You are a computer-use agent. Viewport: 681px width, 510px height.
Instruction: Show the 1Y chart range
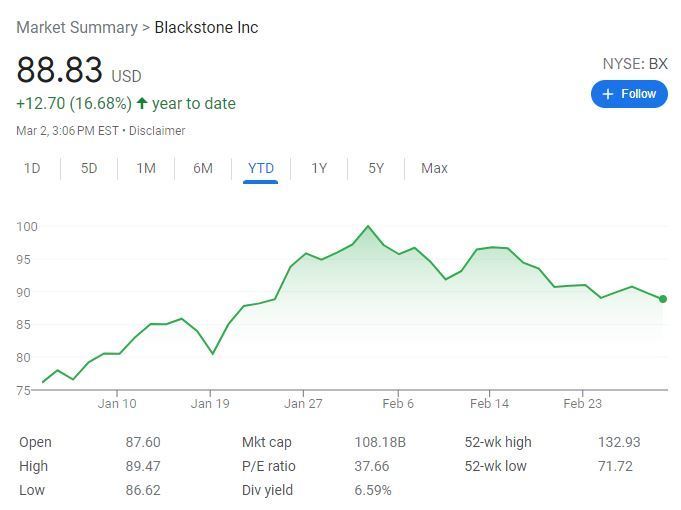319,168
